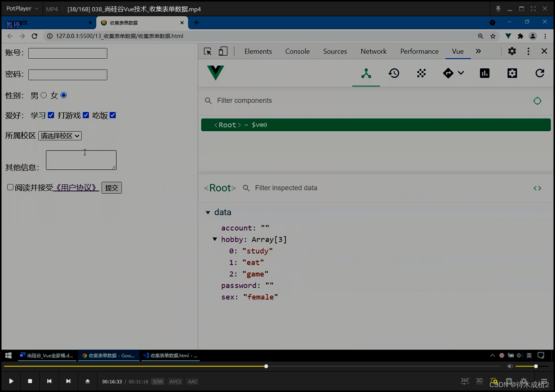
Task: Close the 收集表单数据 browser tab
Action: (182, 23)
